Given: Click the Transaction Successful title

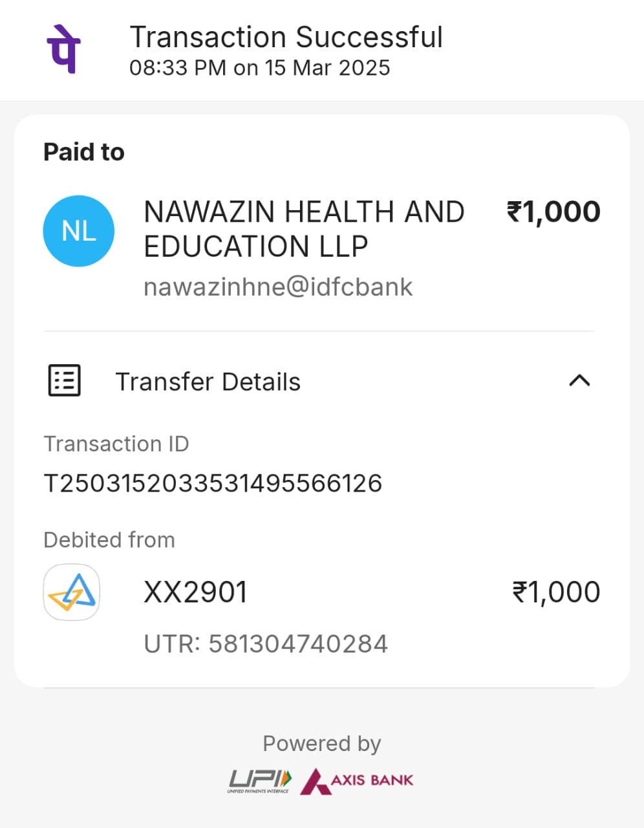Looking at the screenshot, I should click(286, 37).
